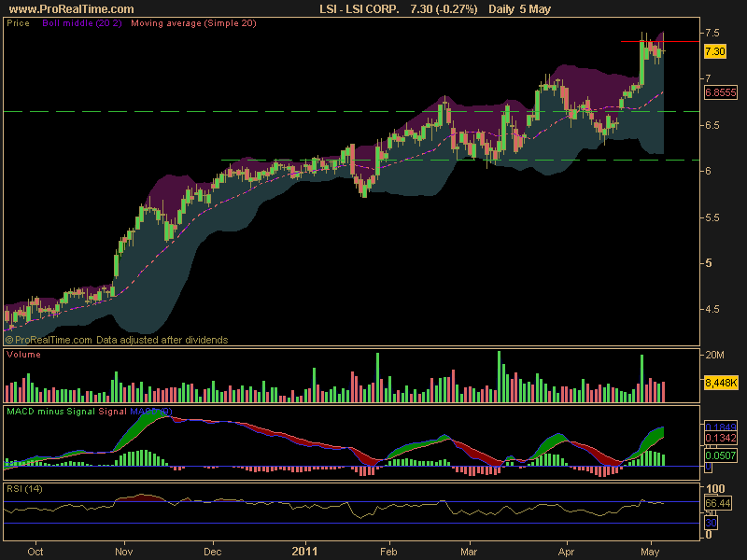Click the Price label in main chart
This screenshot has height=560, width=747.
[x=18, y=22]
